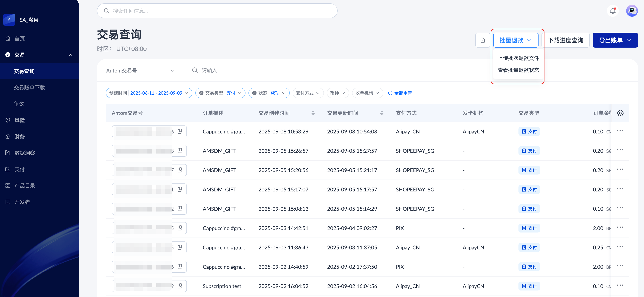Click the notification bell icon
The width and height of the screenshot is (644, 297).
(x=612, y=11)
